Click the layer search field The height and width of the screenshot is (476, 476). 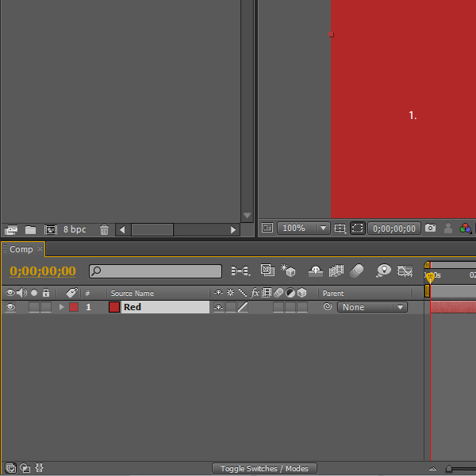(x=155, y=271)
